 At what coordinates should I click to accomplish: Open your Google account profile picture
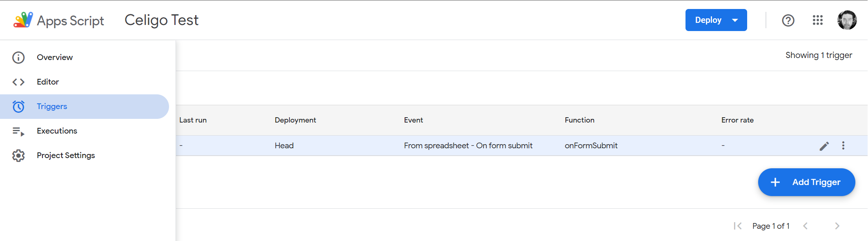coord(848,20)
